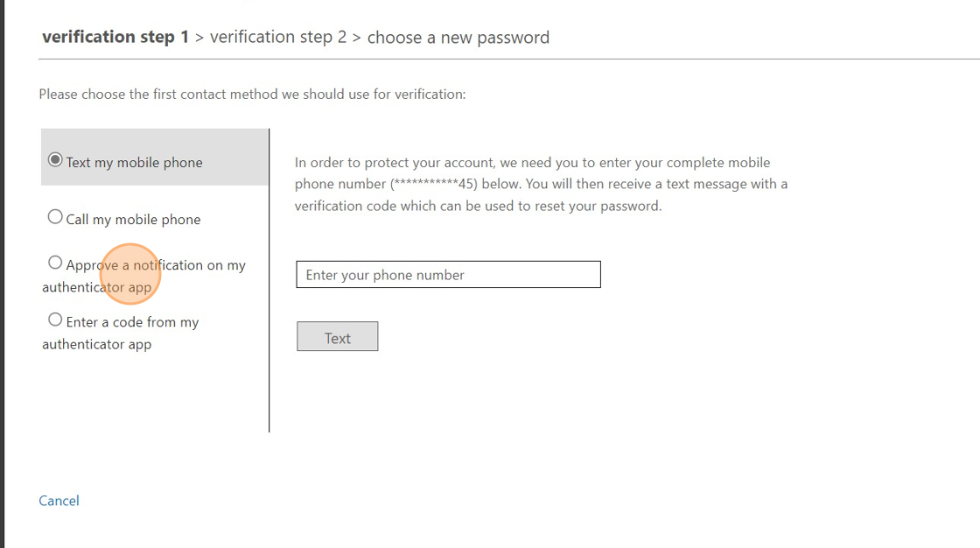Click the Call my mobile phone label text
The image size is (980, 548).
tap(133, 220)
